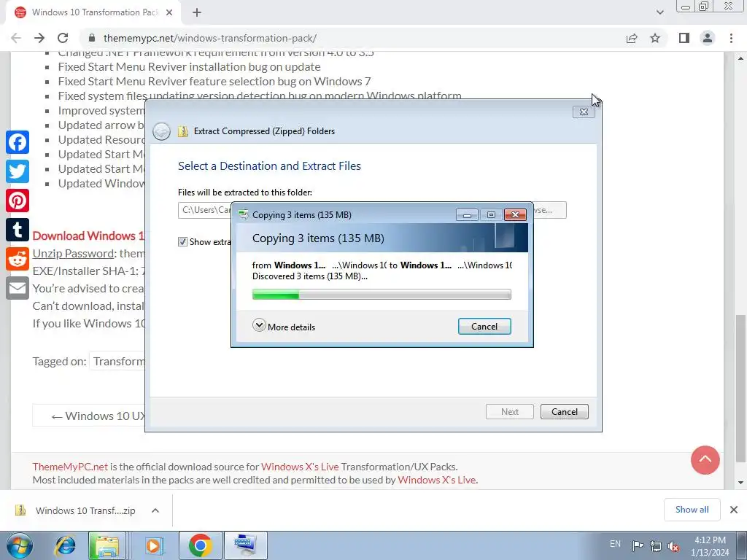View site lock info in address bar

(x=92, y=38)
